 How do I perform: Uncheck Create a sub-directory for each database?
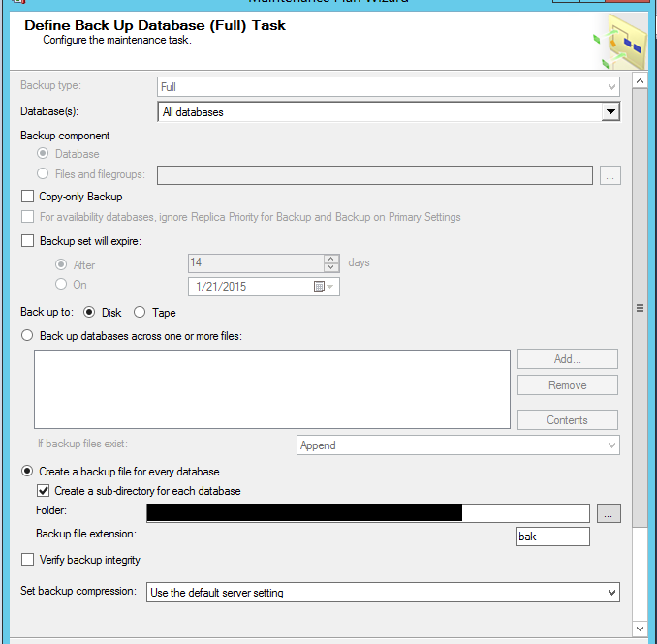[44, 491]
